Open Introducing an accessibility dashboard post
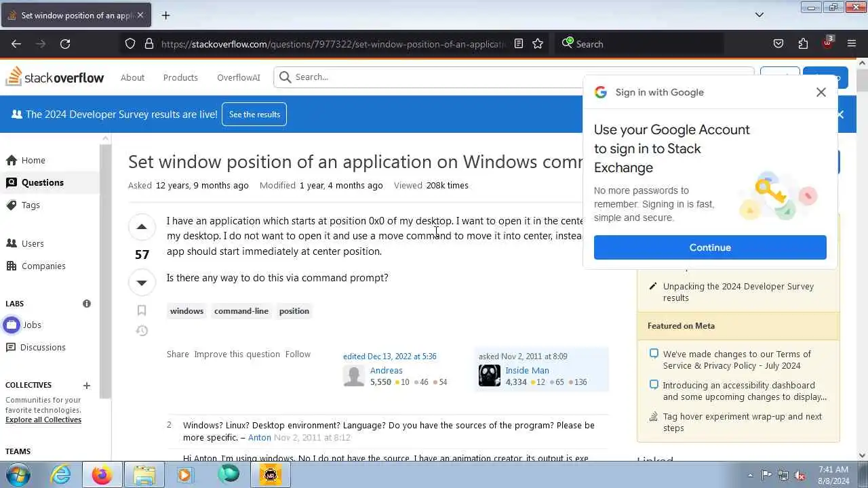 [745, 391]
